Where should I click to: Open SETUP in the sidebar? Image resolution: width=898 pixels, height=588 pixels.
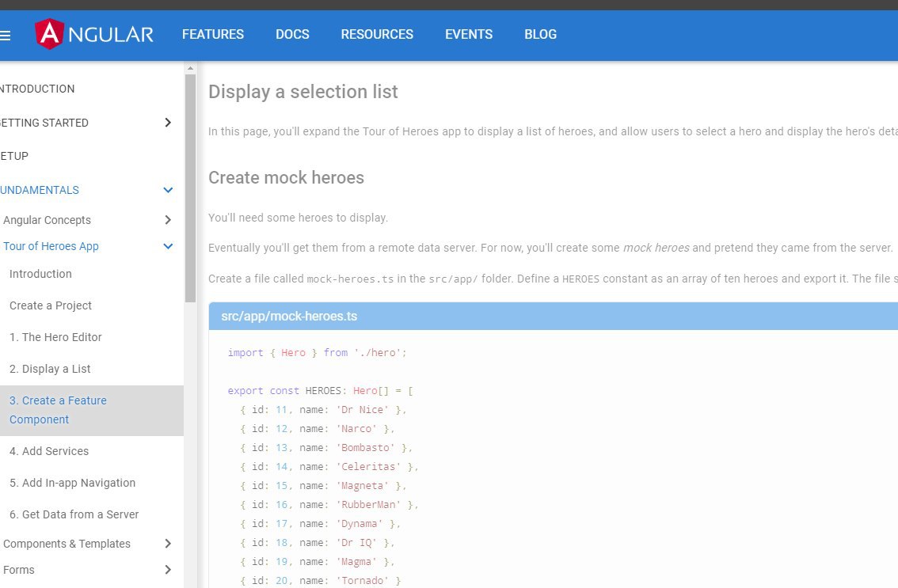[14, 156]
